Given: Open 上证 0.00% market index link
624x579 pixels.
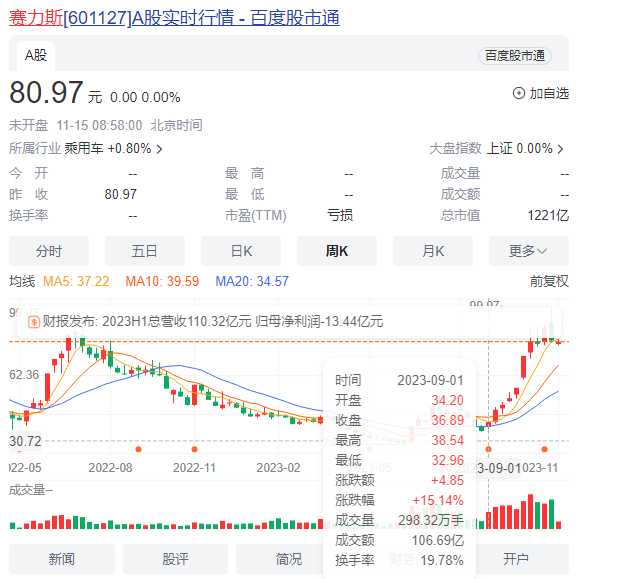Looking at the screenshot, I should click(x=519, y=149).
